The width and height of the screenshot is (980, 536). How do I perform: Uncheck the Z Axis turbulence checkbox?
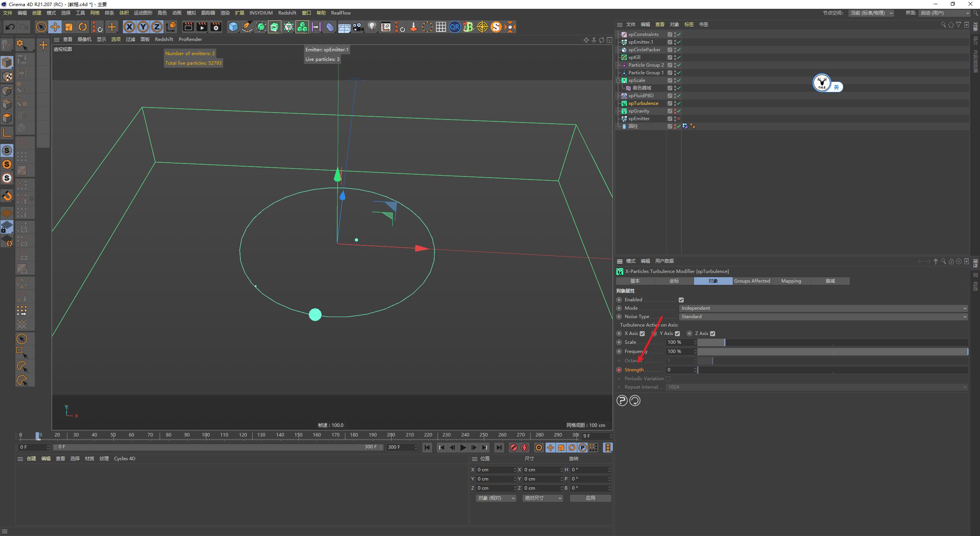click(713, 333)
